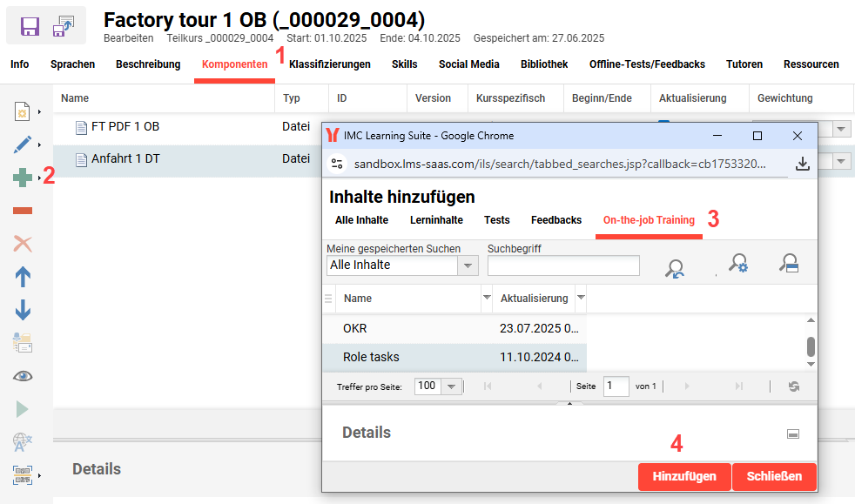
Task: Open the Klassifizierungen tab
Action: tap(329, 64)
